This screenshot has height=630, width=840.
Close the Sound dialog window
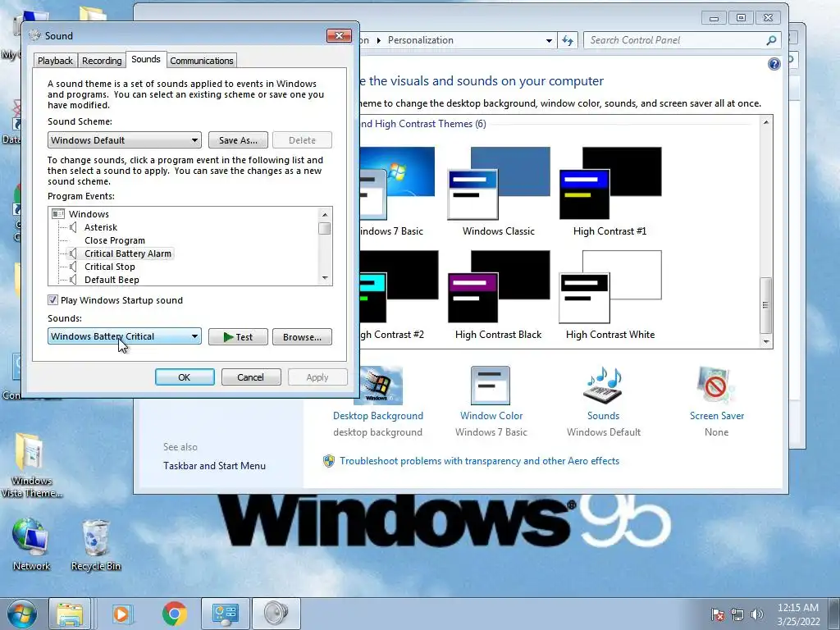click(339, 35)
